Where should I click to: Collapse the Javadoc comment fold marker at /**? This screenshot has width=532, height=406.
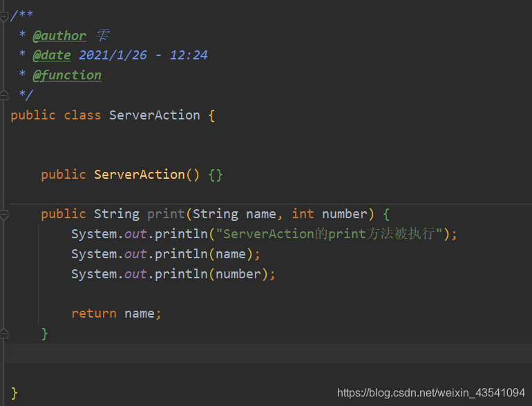pyautogui.click(x=3, y=17)
